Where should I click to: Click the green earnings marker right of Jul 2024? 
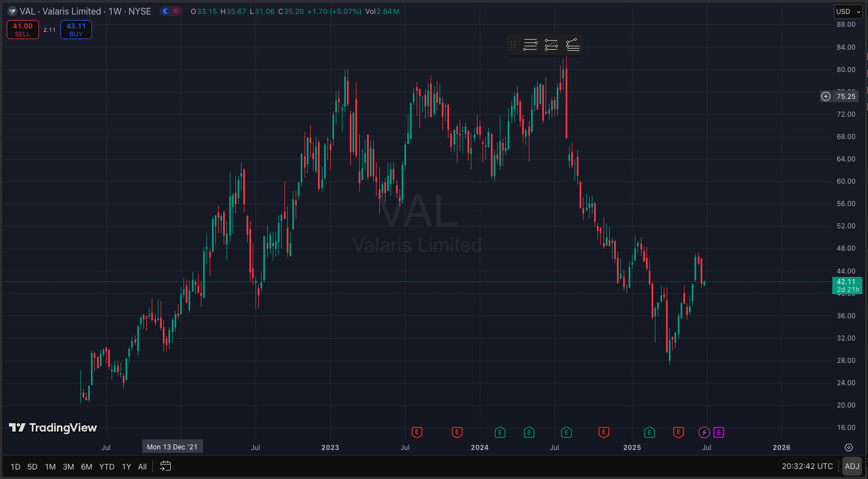click(x=566, y=432)
